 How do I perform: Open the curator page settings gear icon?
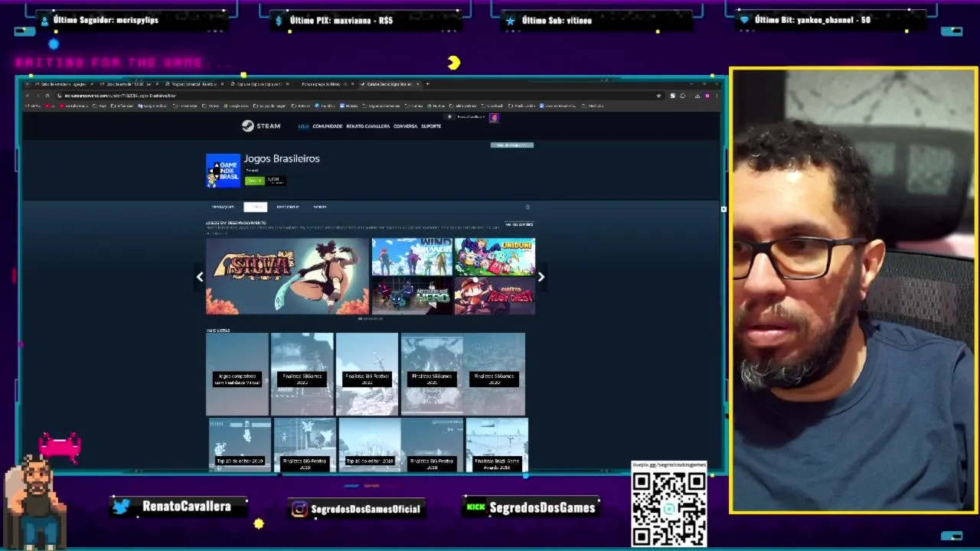527,207
